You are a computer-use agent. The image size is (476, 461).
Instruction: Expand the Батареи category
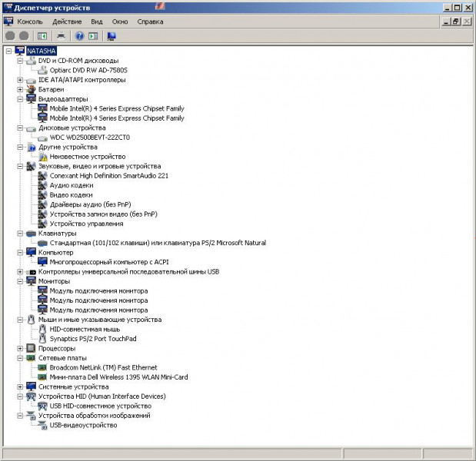tap(20, 89)
